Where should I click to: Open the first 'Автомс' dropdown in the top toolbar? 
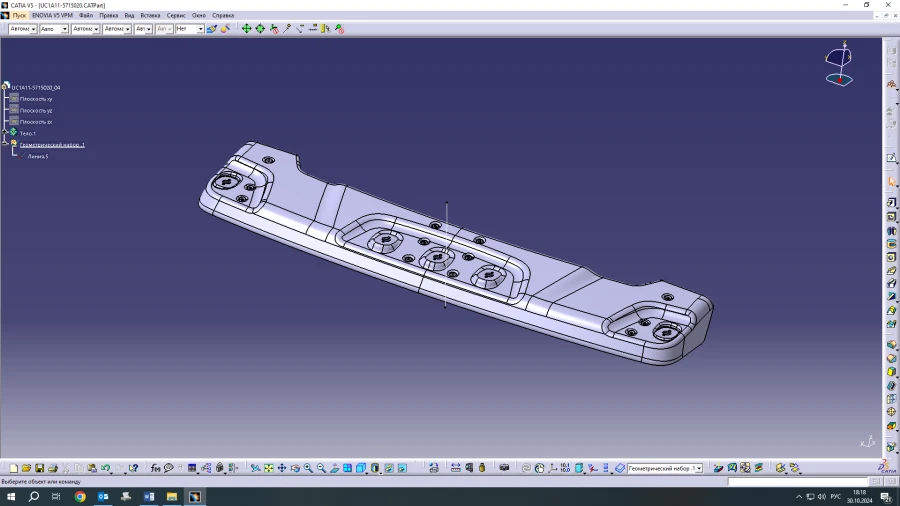[32, 29]
